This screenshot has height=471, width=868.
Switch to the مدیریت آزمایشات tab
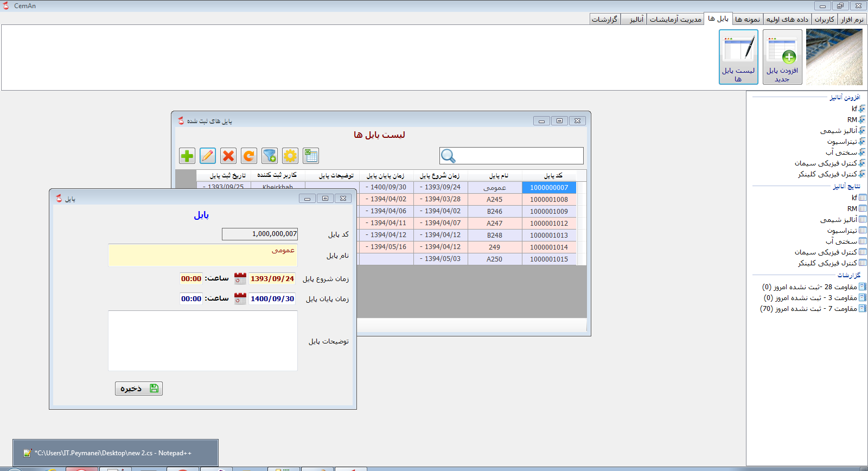click(675, 20)
